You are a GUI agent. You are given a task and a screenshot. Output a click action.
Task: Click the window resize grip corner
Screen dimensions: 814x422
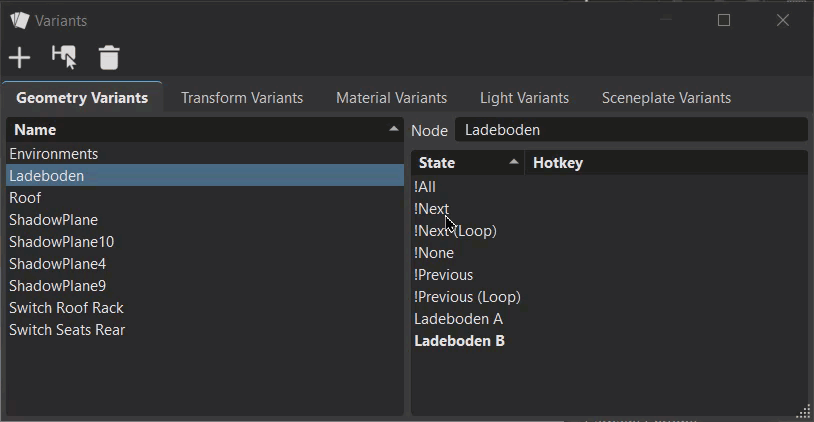point(804,412)
